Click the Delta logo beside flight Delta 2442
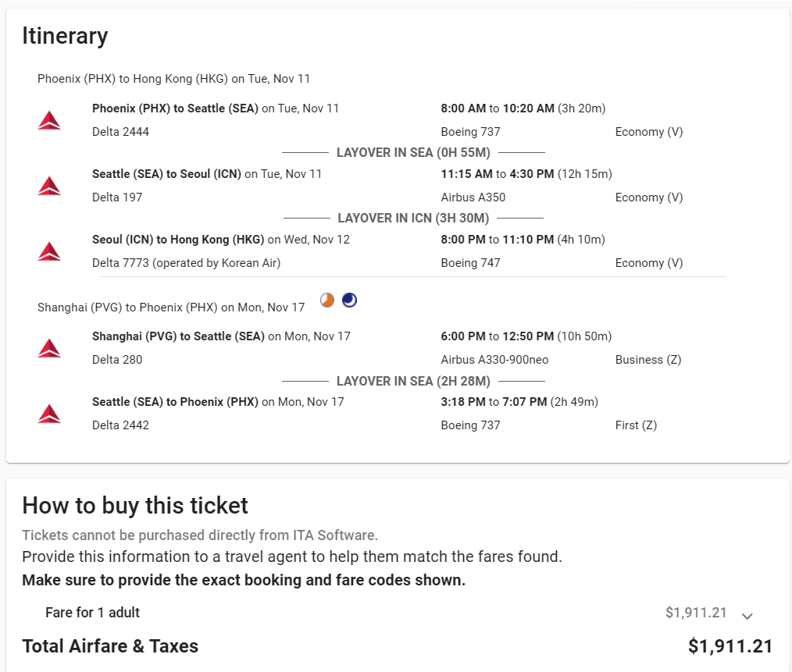This screenshot has width=792, height=672. pos(49,414)
